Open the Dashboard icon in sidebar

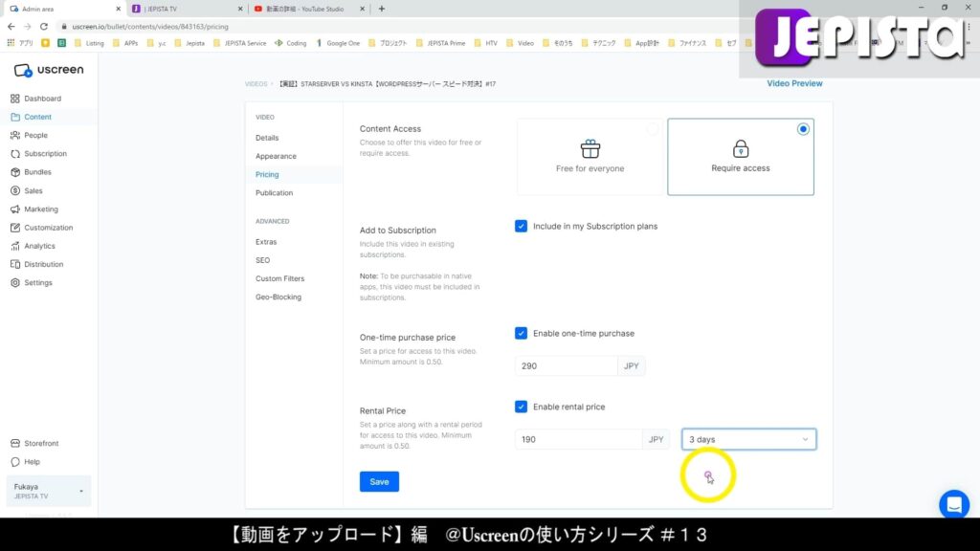pos(15,99)
